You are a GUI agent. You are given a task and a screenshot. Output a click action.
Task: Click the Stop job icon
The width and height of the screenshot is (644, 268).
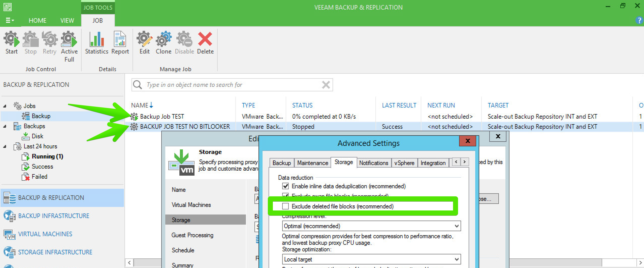click(30, 43)
